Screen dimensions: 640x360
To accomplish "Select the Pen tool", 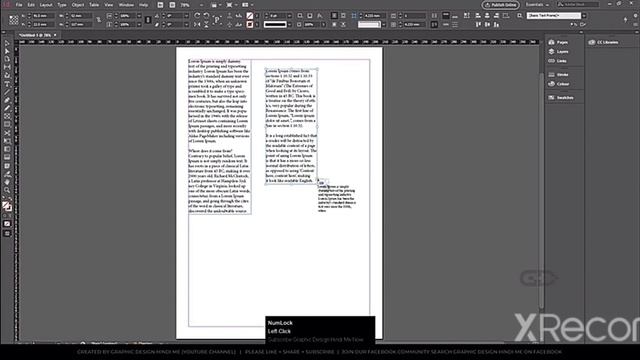I will [7, 100].
